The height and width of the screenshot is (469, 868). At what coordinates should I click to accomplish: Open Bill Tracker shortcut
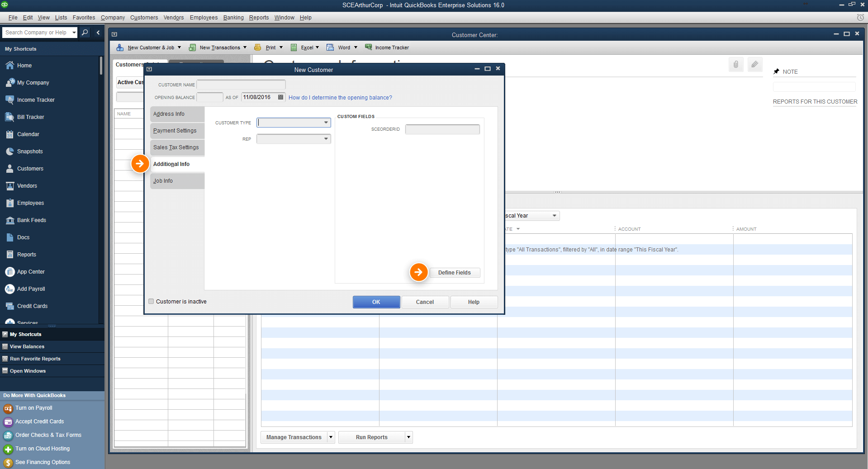click(30, 117)
